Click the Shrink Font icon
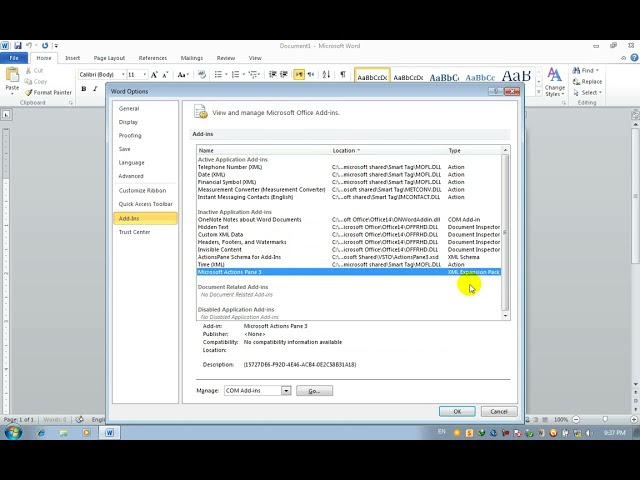640x480 pixels. (x=165, y=75)
